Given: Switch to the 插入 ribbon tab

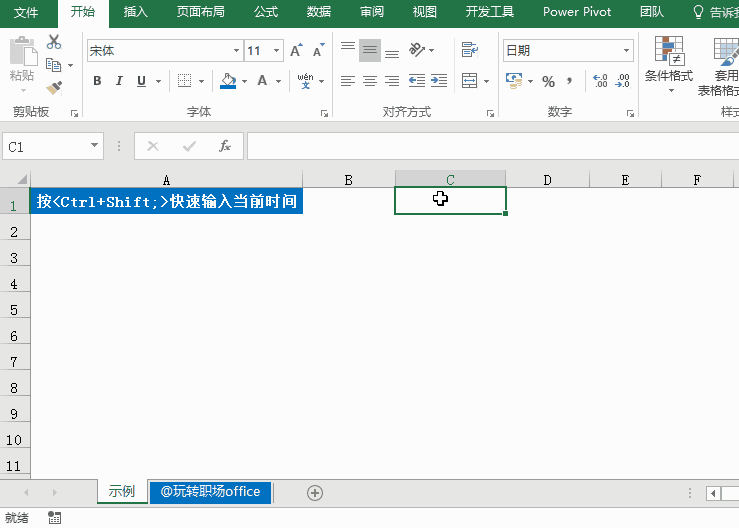Looking at the screenshot, I should (x=135, y=12).
